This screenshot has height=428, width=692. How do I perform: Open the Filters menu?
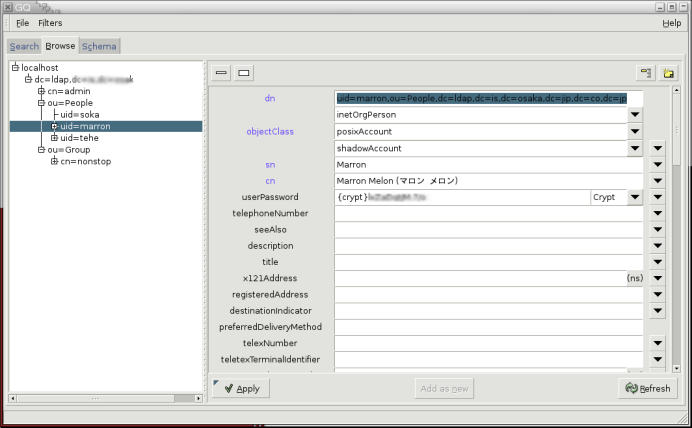(x=50, y=22)
